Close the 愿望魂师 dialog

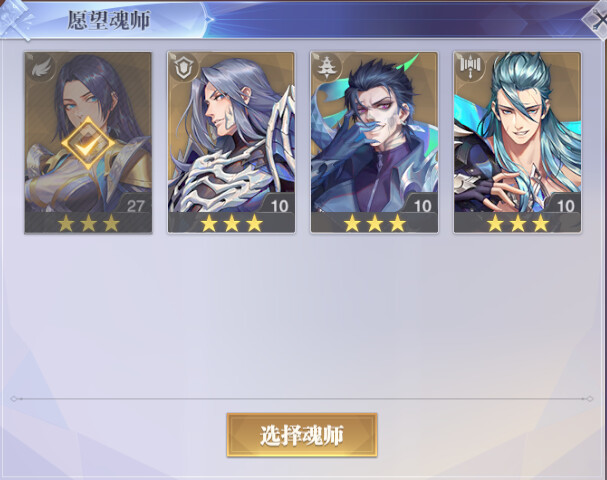(598, 19)
